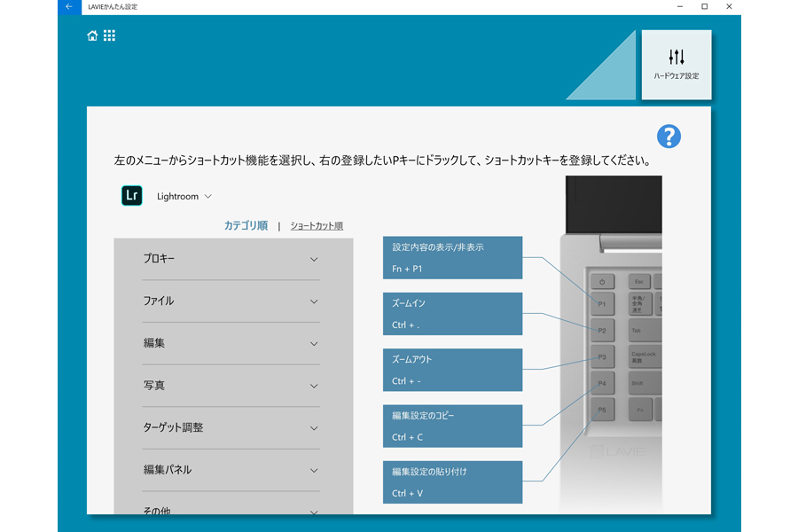Select the P1 key on keyboard image
This screenshot has height=532, width=798.
point(602,303)
